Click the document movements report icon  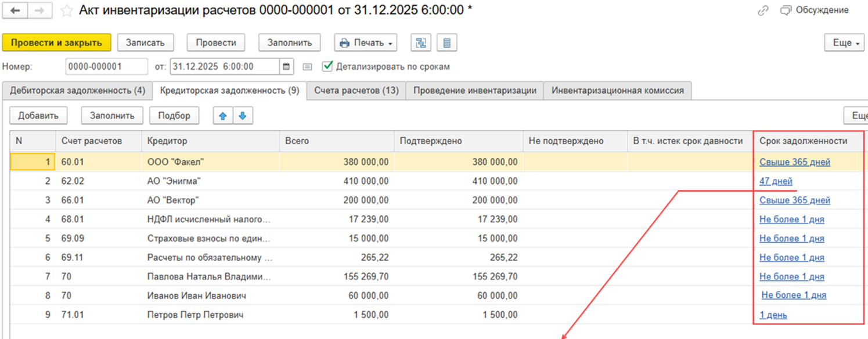click(x=446, y=43)
